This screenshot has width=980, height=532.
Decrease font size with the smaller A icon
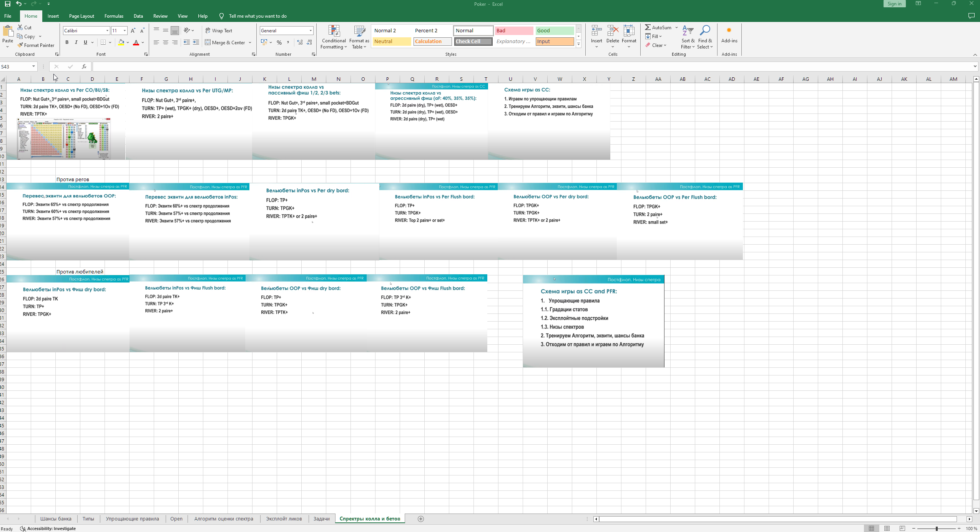142,30
